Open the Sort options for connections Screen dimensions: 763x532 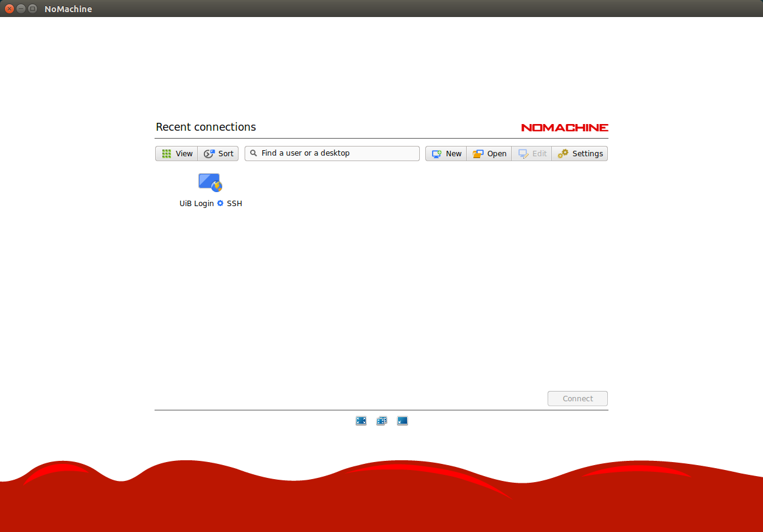tap(218, 154)
